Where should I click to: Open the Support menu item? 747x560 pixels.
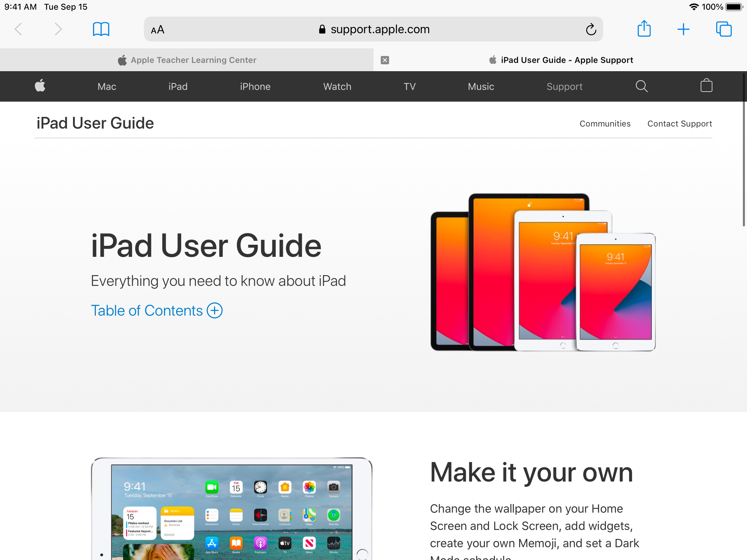click(564, 87)
